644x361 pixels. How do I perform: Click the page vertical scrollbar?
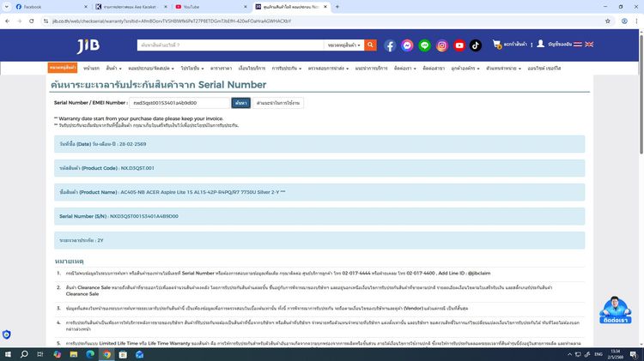(641, 93)
